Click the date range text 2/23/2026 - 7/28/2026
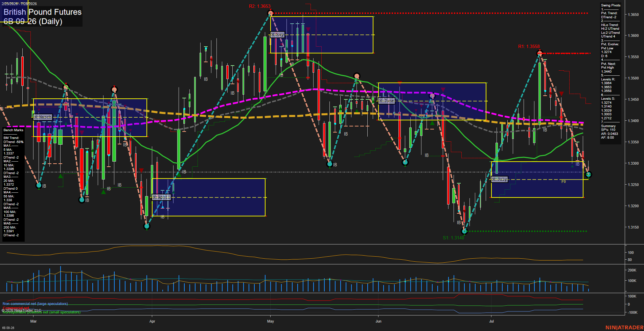Screen dimensions: 644x331 click(19, 4)
